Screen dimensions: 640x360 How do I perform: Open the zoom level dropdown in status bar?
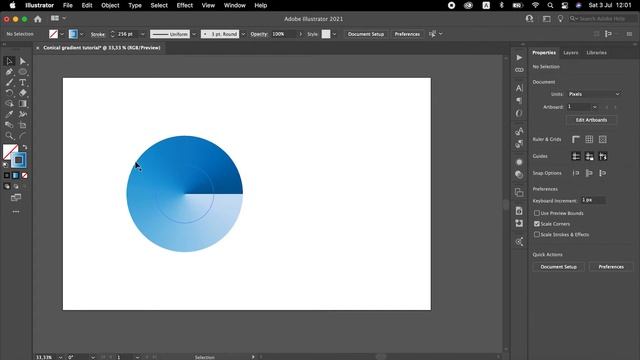coord(60,357)
